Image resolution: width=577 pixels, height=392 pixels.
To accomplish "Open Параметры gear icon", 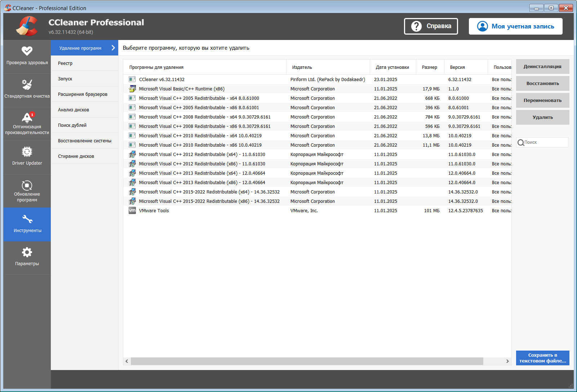I will coord(27,252).
